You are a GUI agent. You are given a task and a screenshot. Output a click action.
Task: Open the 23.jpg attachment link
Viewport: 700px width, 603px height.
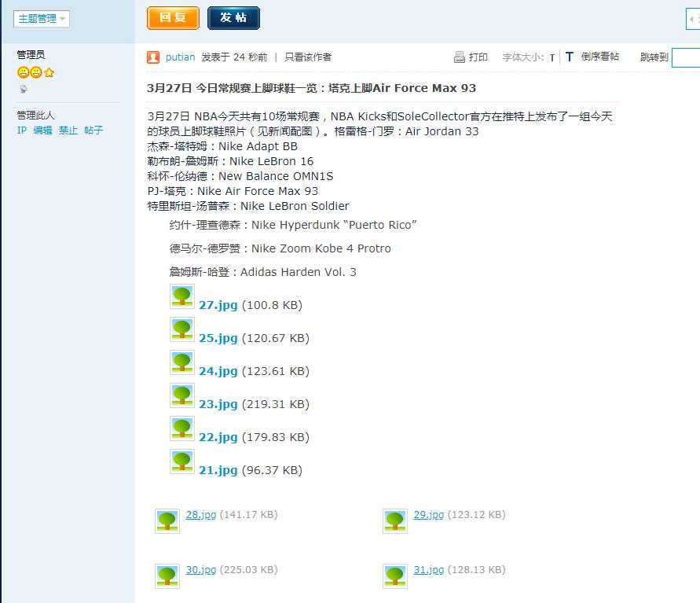click(218, 404)
